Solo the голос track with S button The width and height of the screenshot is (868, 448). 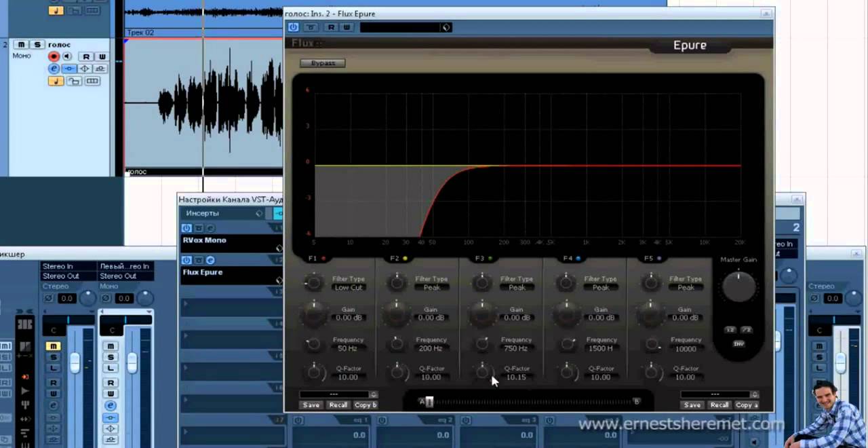[37, 45]
